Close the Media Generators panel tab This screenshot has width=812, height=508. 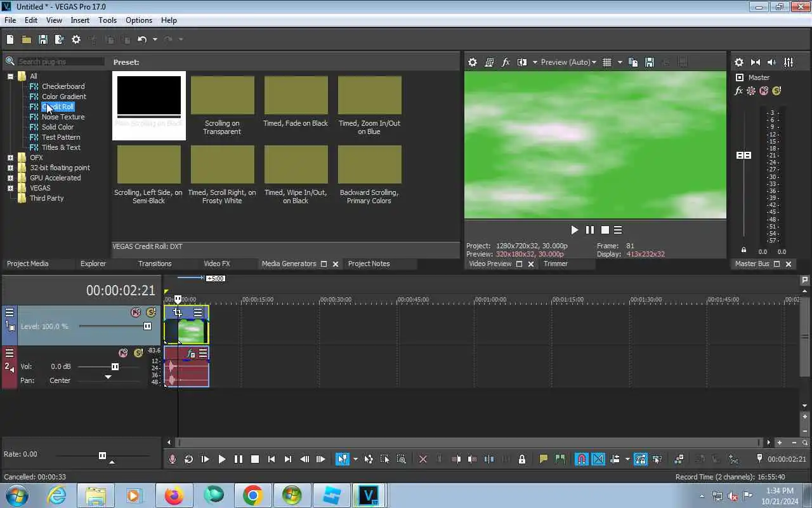[336, 264]
